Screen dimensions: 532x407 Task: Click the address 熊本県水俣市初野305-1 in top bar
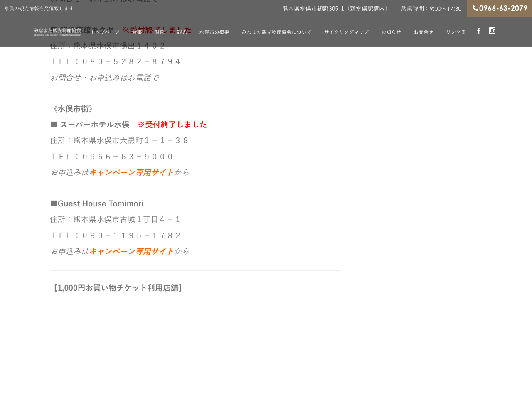[x=336, y=8]
